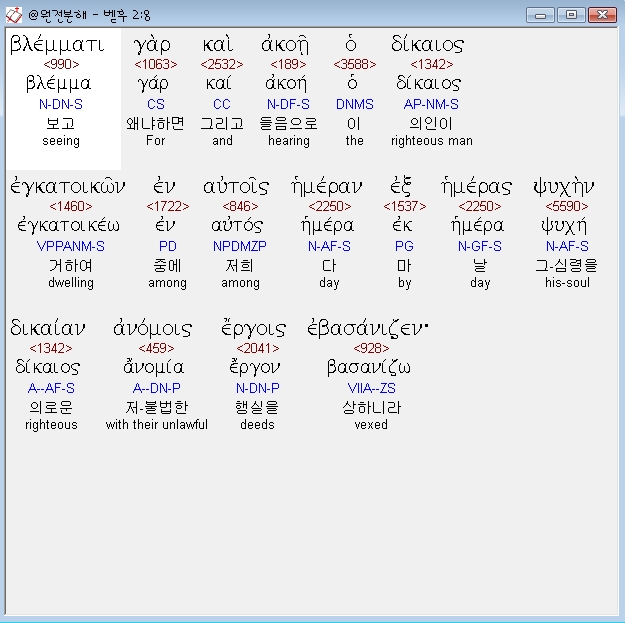Maximize the 원전분해 window

(x=571, y=15)
